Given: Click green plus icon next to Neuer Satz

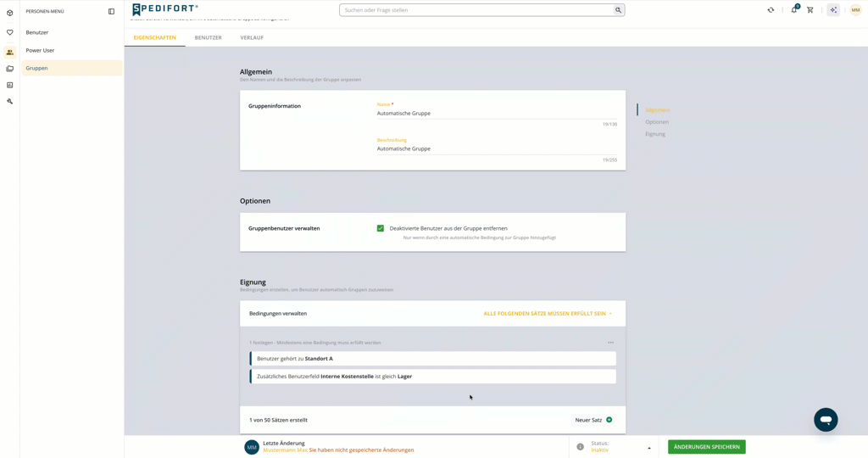Looking at the screenshot, I should (609, 420).
